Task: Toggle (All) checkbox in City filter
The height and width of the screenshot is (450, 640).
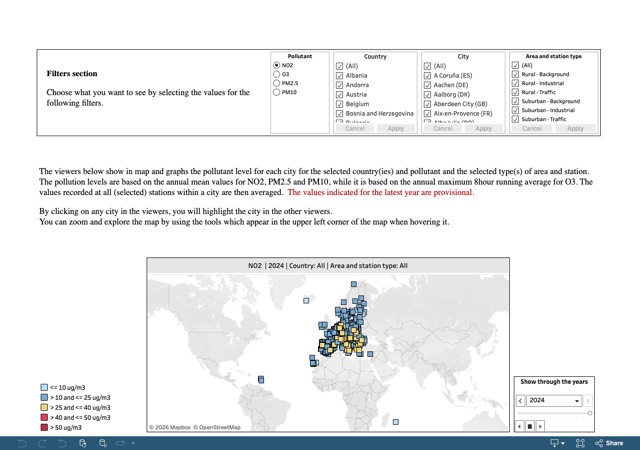Action: click(427, 66)
